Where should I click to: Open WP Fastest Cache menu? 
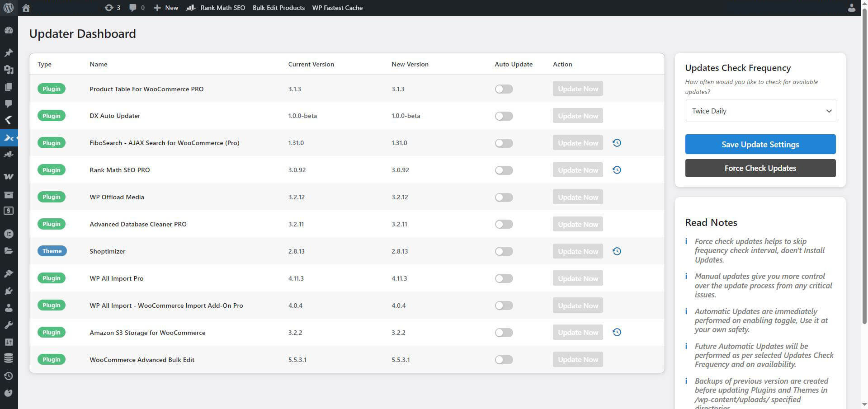pyautogui.click(x=337, y=8)
